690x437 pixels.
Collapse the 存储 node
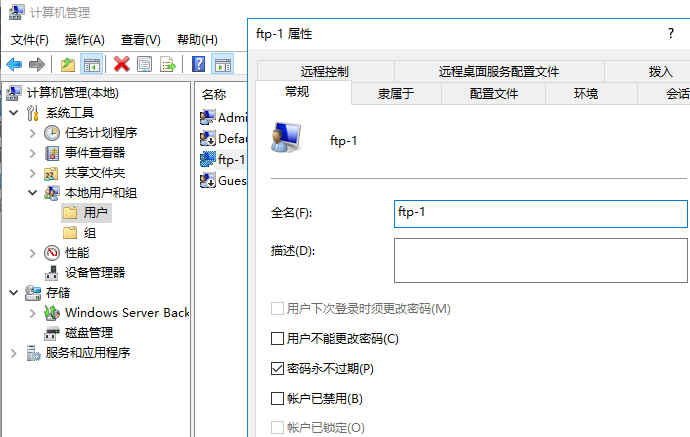click(x=14, y=293)
